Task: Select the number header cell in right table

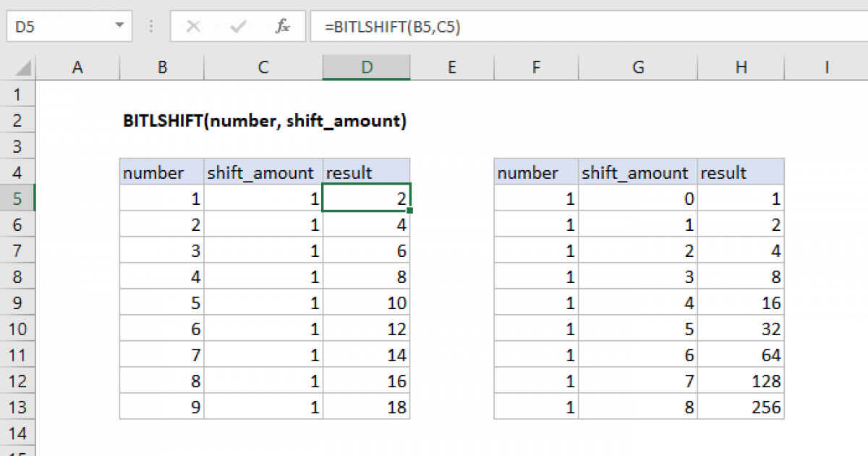Action: coord(535,172)
